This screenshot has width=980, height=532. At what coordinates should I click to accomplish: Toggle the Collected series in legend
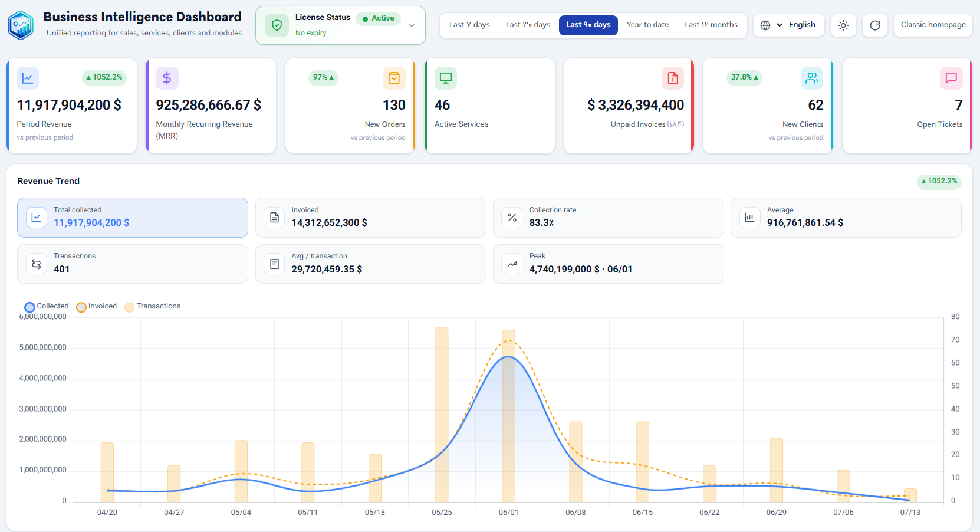(47, 307)
